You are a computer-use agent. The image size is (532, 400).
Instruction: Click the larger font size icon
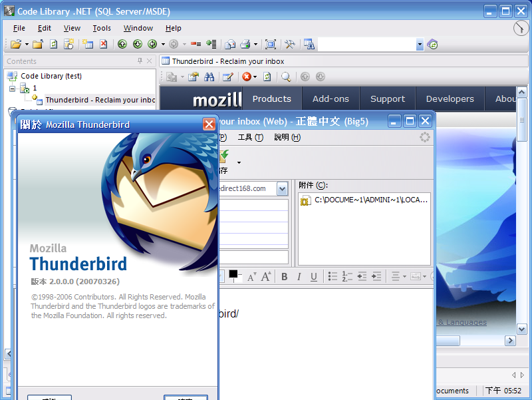(265, 276)
